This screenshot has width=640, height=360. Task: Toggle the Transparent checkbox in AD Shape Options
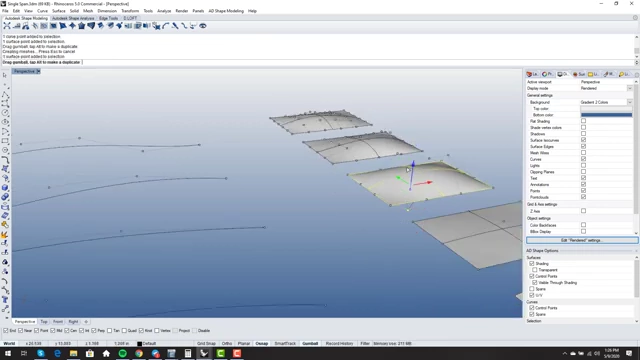[x=535, y=270]
